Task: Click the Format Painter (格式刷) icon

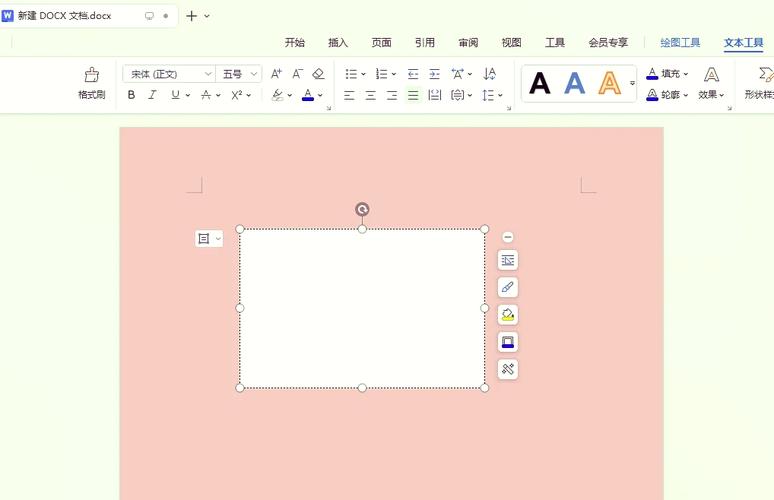Action: pyautogui.click(x=92, y=75)
